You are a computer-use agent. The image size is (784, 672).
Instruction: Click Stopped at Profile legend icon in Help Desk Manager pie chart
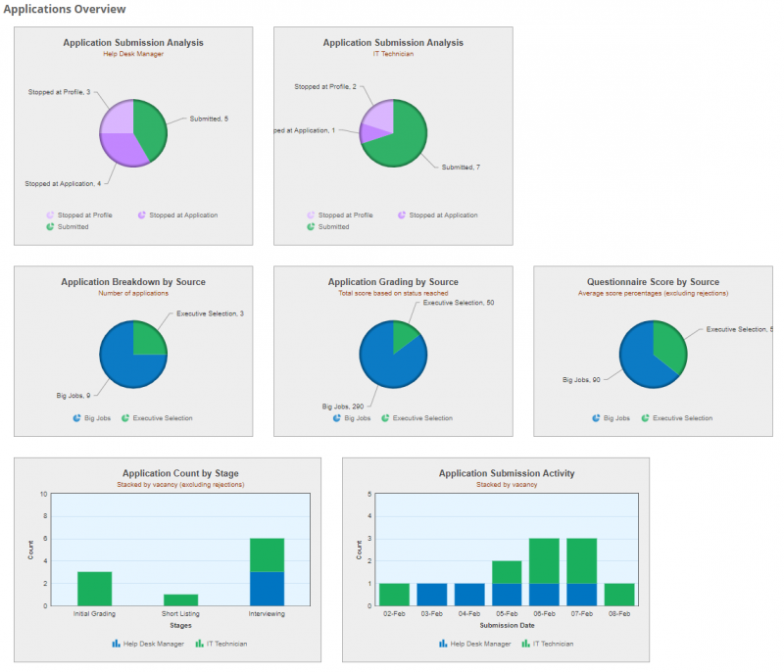click(50, 216)
